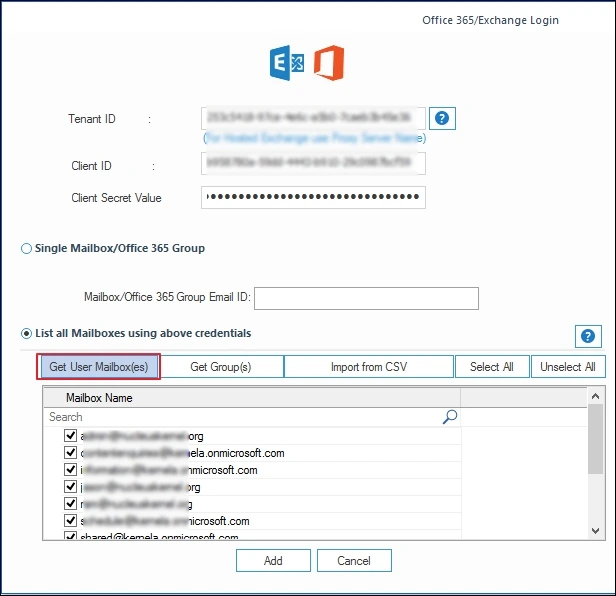Focus the Client ID input field
This screenshot has width=616, height=596.
313,163
